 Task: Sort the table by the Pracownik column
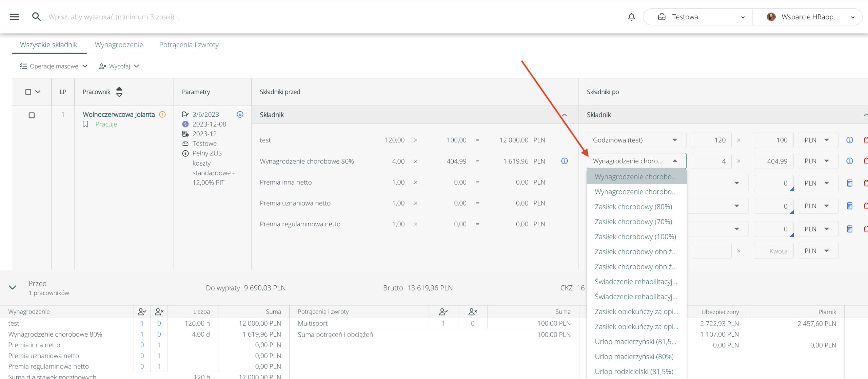[x=119, y=92]
